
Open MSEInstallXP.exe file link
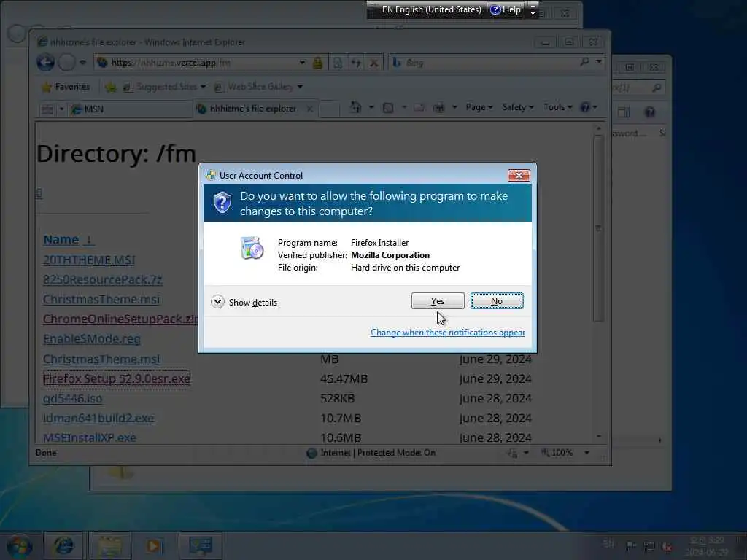(90, 437)
